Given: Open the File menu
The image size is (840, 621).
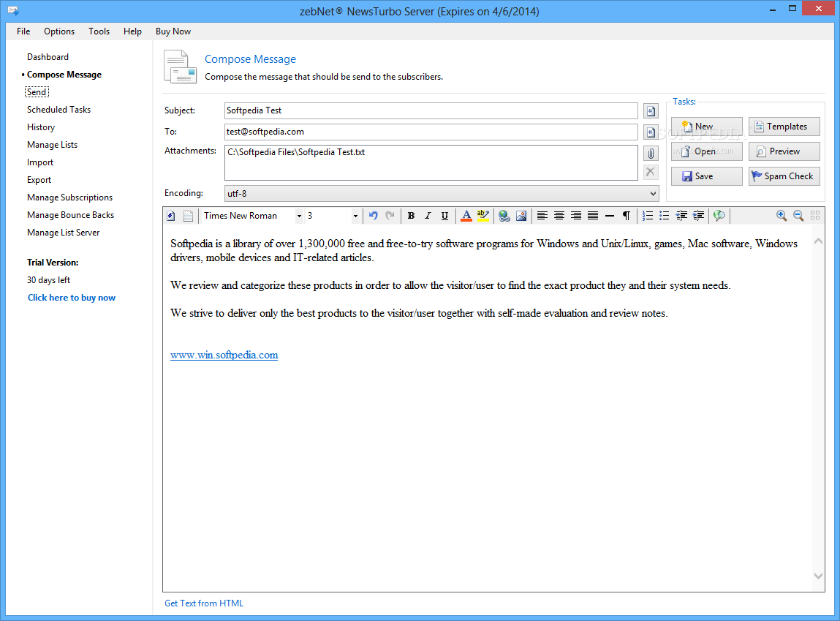Looking at the screenshot, I should [x=23, y=31].
